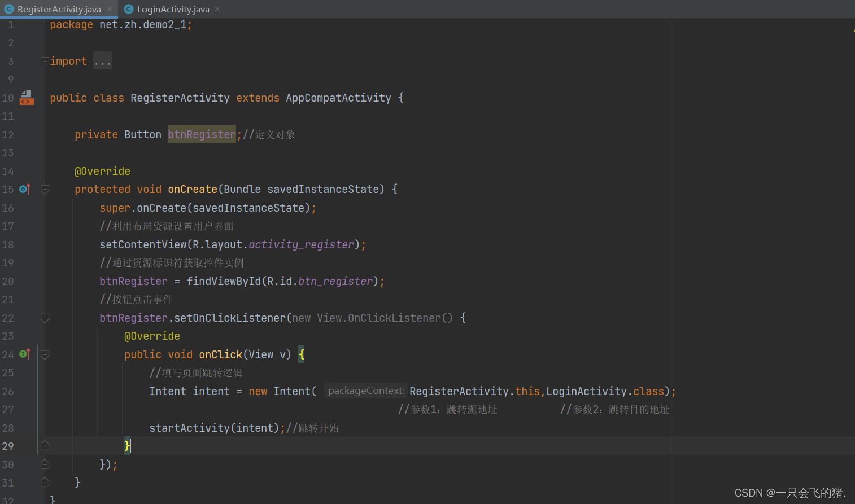The width and height of the screenshot is (855, 504).
Task: Click startActivity(intent) call on line 28
Action: (214, 428)
